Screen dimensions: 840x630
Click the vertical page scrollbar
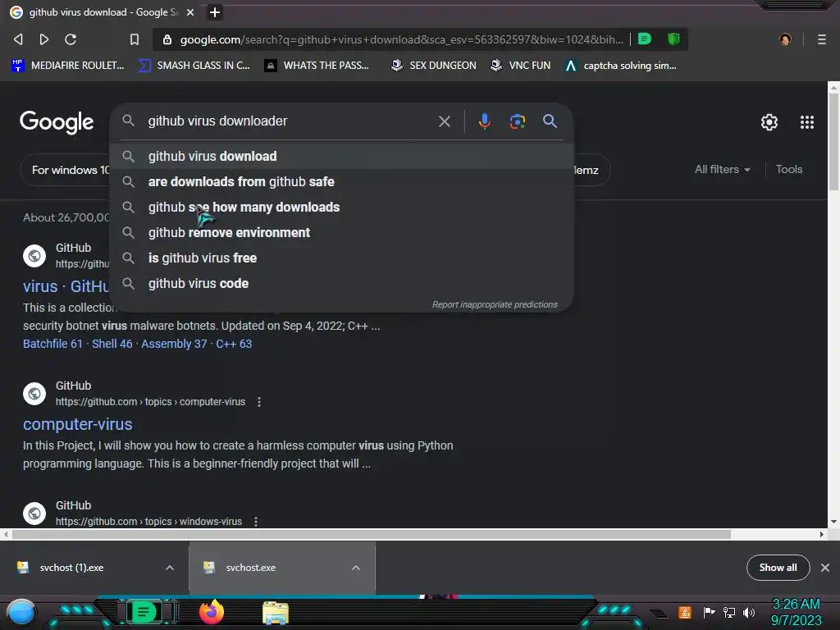tap(833, 141)
